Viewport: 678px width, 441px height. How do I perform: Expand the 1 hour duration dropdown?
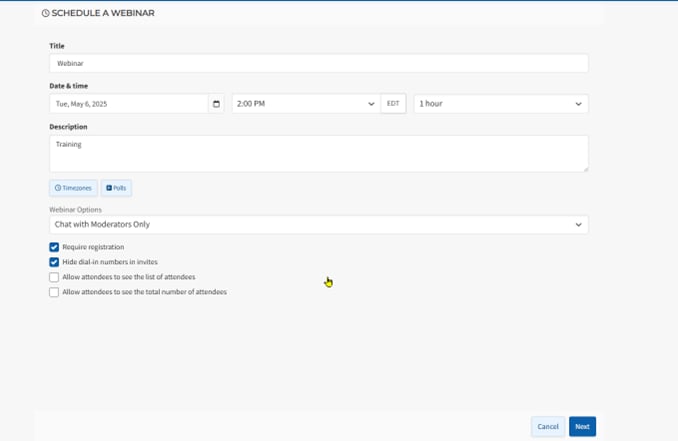[500, 104]
